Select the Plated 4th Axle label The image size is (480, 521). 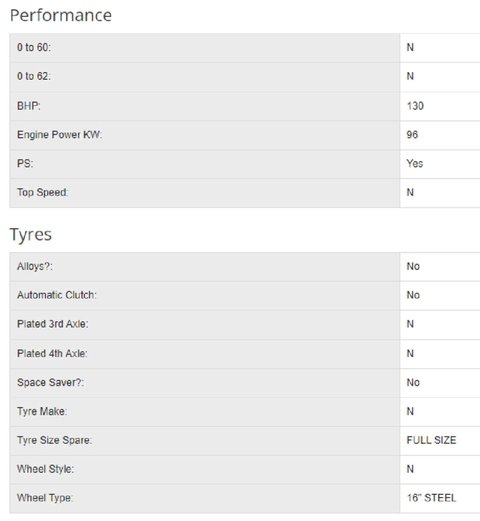point(52,353)
